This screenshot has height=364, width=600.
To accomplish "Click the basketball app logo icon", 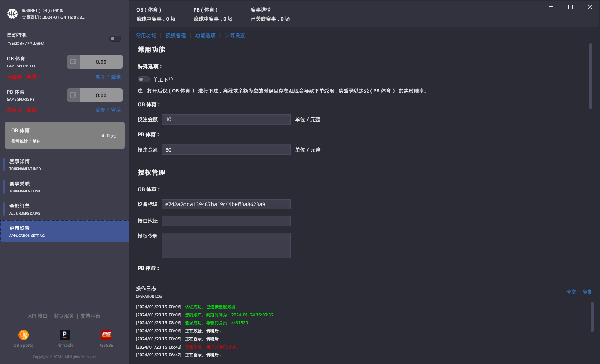I will coord(12,14).
